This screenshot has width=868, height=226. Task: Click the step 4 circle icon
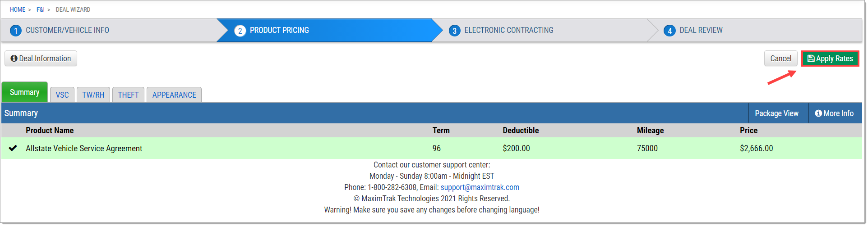[x=669, y=31]
